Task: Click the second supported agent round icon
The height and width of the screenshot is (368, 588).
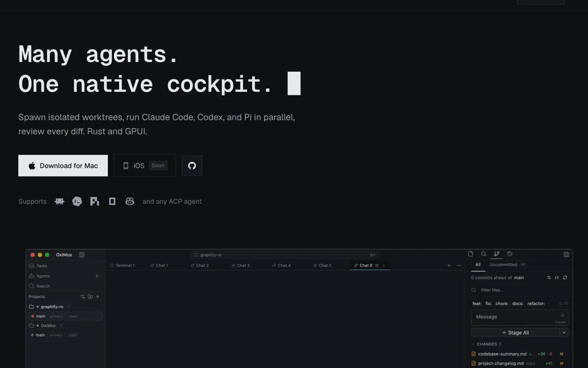Action: coord(77,201)
